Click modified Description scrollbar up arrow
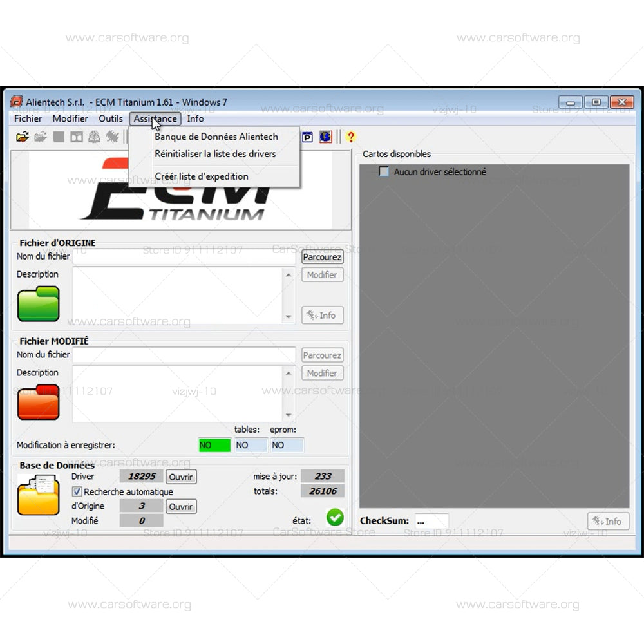The width and height of the screenshot is (644, 644). [x=289, y=373]
